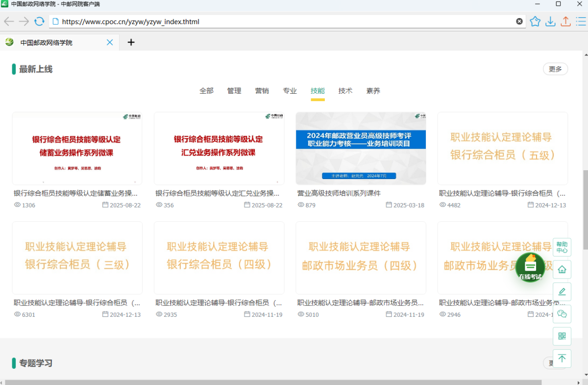This screenshot has height=385, width=588.
Task: Click the orange upload/share icon in toolbar
Action: tap(565, 22)
